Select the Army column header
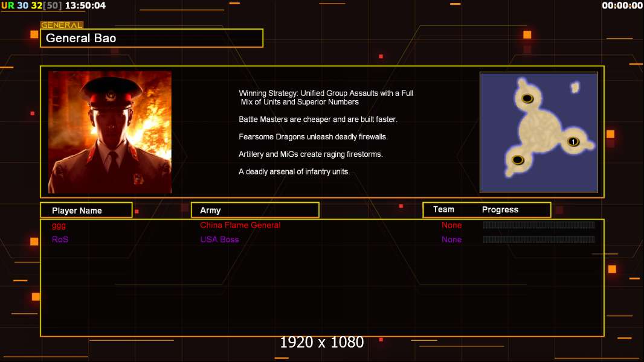The width and height of the screenshot is (644, 362). point(255,211)
